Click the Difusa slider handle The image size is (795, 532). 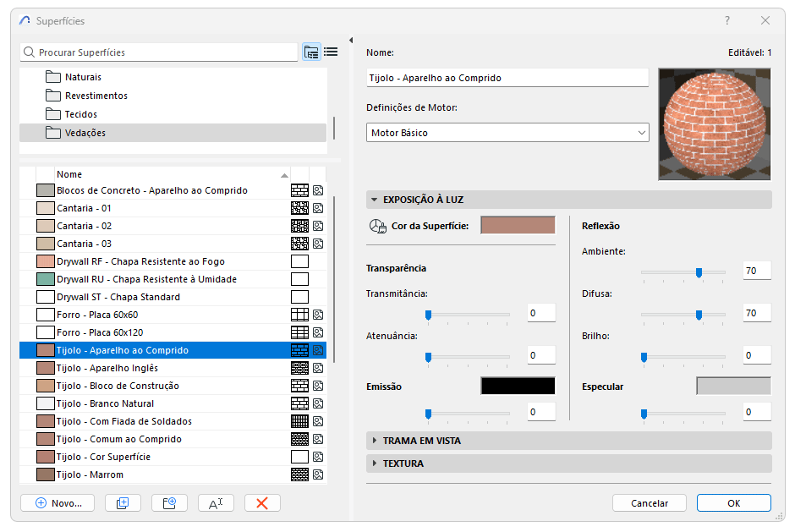coord(699,315)
